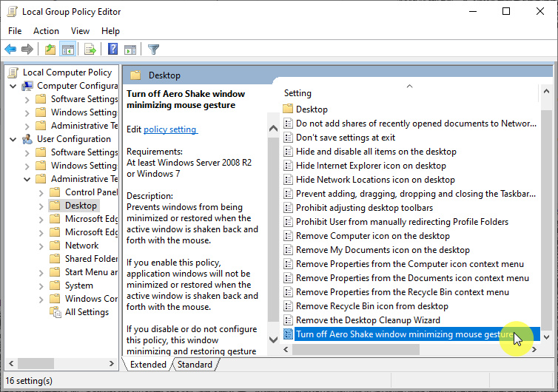
Task: Open the Action menu
Action: click(46, 31)
